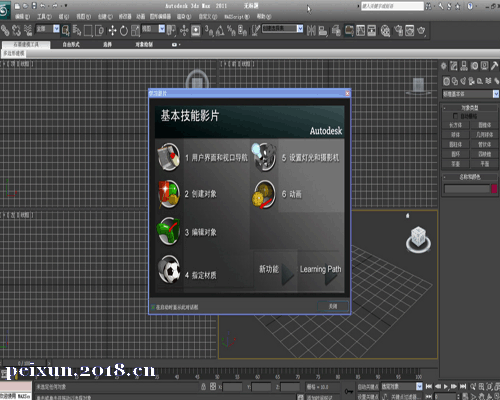500x400 pixels.
Task: Open the quick access toolbar customize arrow
Action: 66,6
